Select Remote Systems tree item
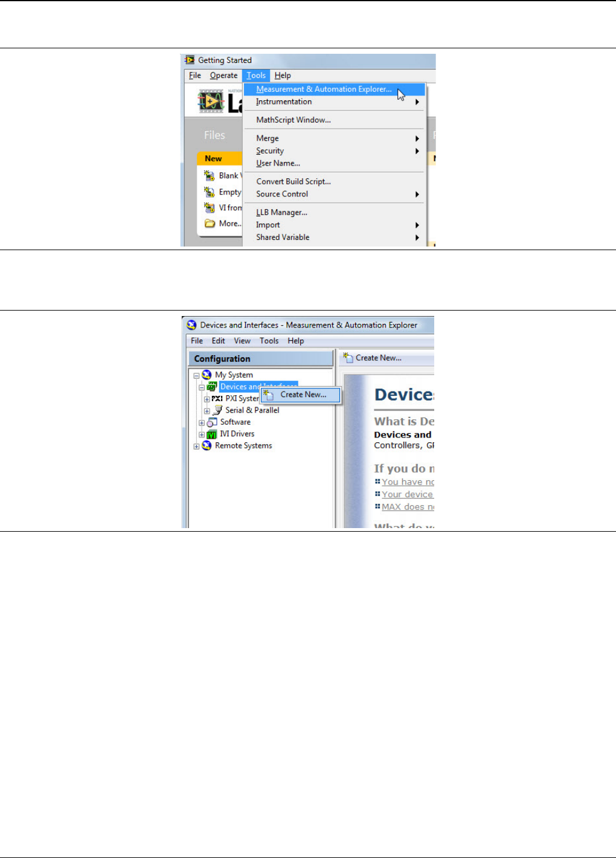 pos(243,446)
